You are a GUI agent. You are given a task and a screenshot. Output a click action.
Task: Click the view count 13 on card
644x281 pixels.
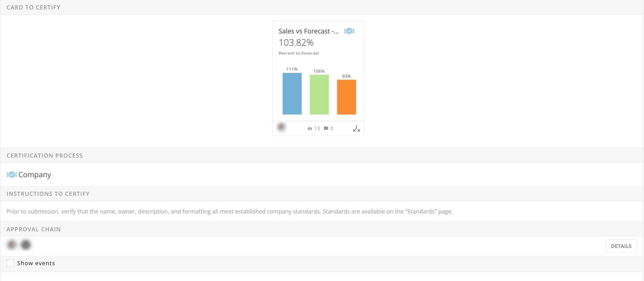click(x=317, y=129)
